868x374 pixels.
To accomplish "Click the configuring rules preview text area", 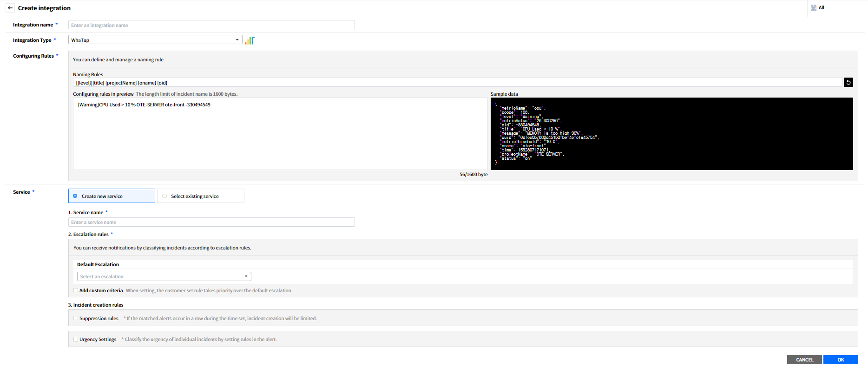I will (x=280, y=134).
